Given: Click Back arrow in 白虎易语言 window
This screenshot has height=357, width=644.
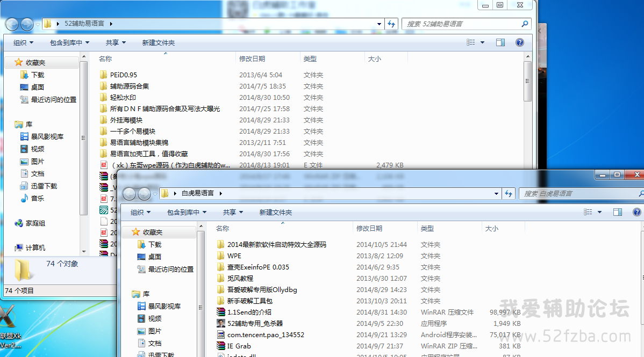Looking at the screenshot, I should (130, 194).
